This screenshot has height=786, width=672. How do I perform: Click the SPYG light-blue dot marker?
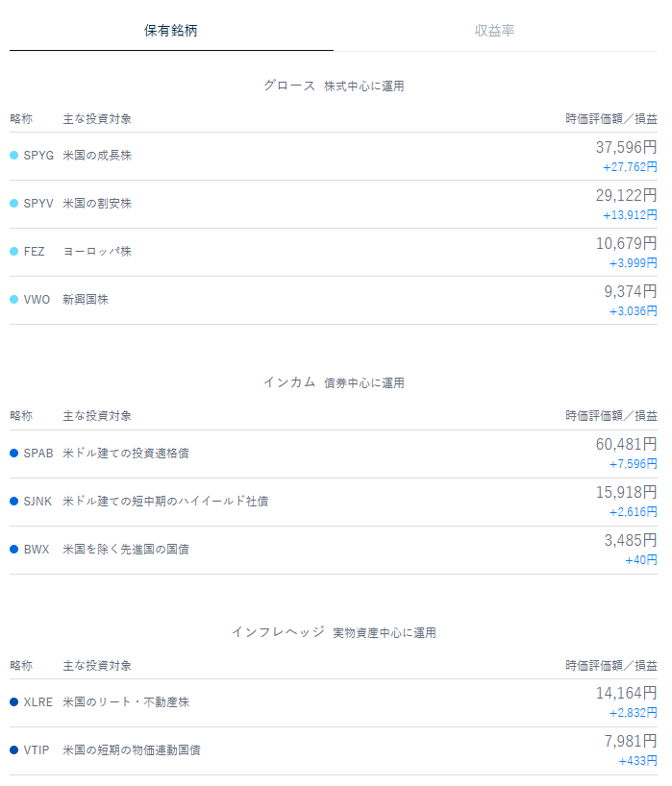click(x=14, y=156)
